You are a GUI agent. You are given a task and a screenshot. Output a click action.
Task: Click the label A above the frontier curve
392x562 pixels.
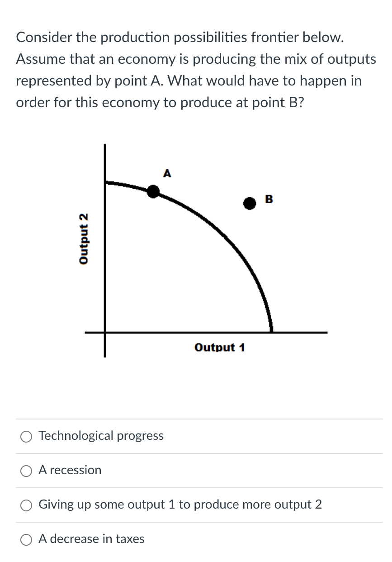click(x=167, y=173)
